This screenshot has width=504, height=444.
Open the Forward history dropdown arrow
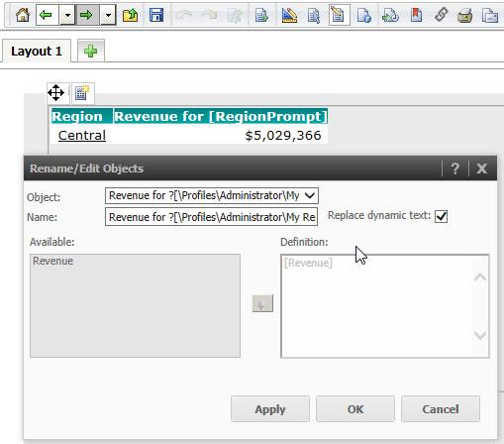pos(108,15)
